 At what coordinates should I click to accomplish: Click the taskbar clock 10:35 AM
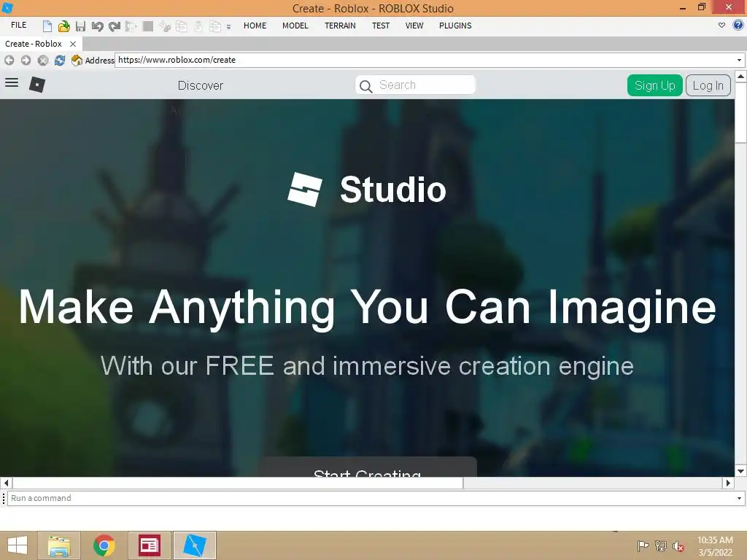pyautogui.click(x=715, y=540)
